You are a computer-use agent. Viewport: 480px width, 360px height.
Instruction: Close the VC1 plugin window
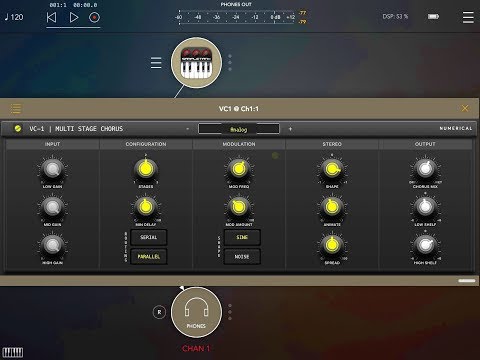[465, 108]
